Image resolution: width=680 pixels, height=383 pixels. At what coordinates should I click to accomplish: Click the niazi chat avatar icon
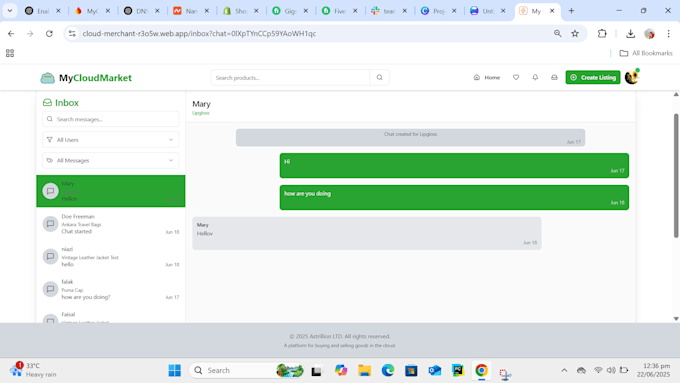50,256
